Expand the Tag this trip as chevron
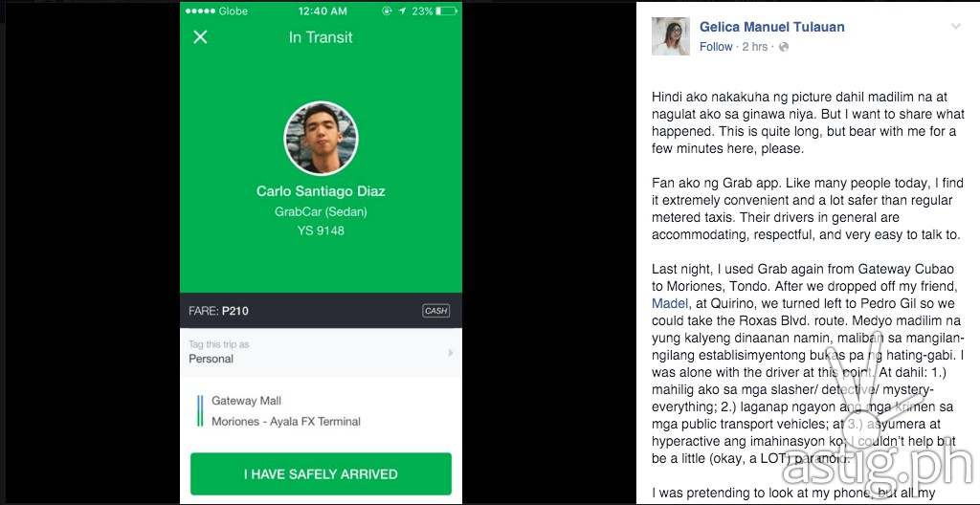The image size is (980, 505). [450, 353]
